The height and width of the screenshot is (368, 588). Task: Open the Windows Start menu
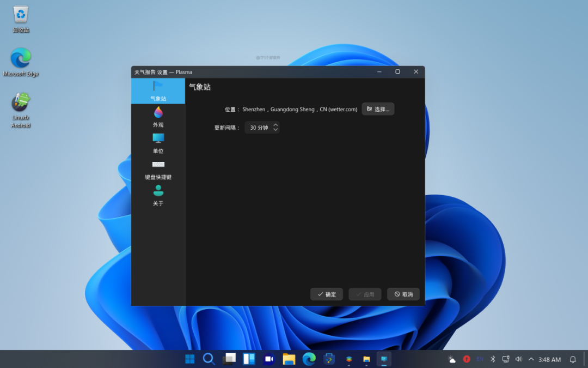189,359
